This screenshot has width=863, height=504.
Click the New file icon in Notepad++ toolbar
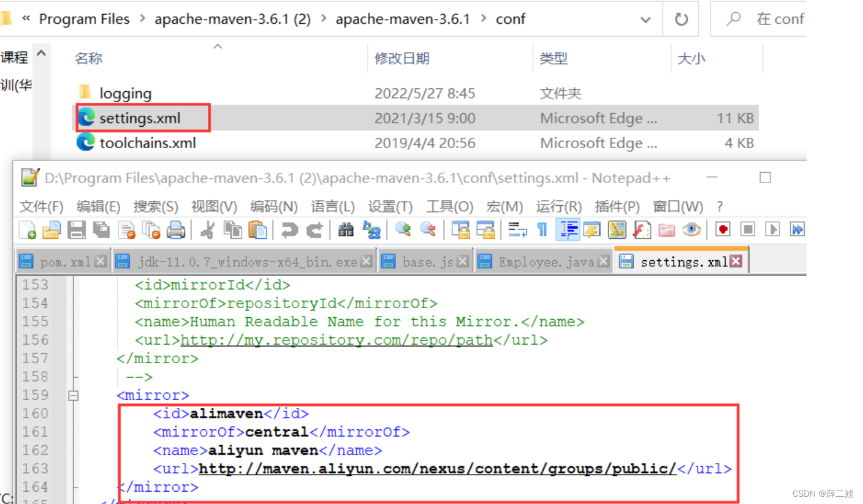[x=28, y=230]
